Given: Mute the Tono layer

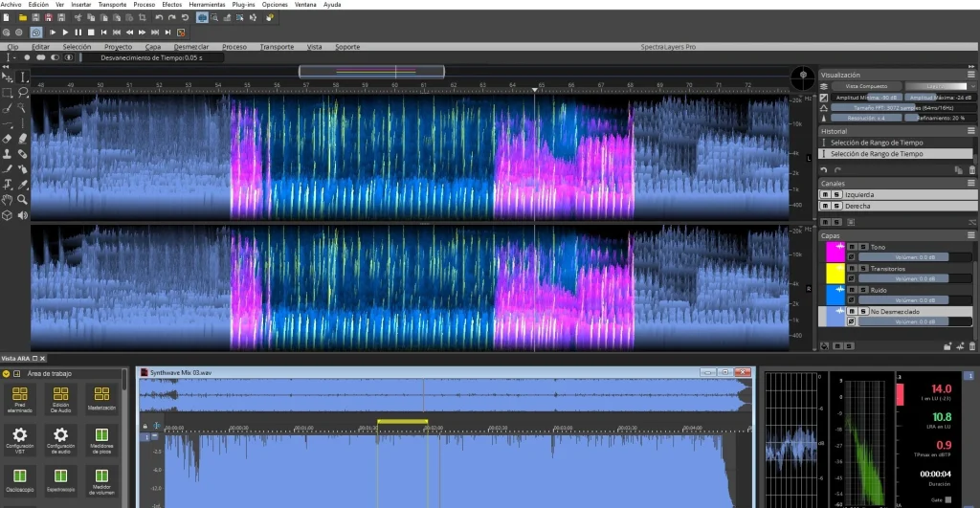Looking at the screenshot, I should 851,248.
